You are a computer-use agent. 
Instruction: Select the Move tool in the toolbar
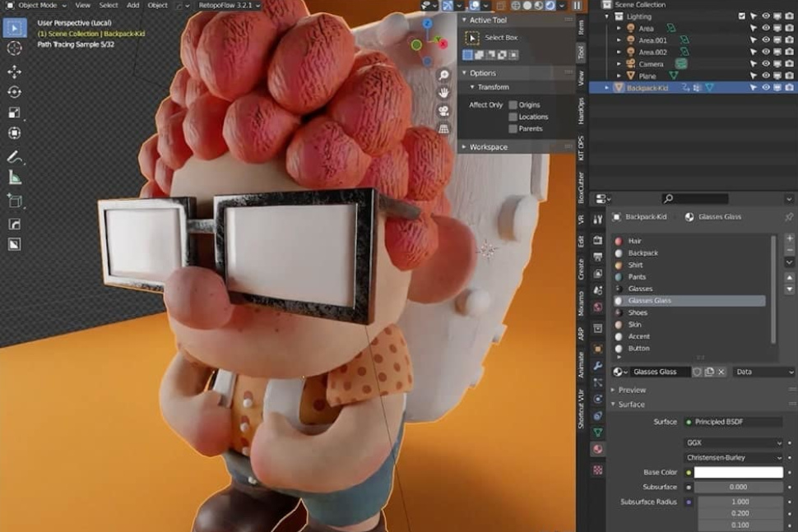(14, 72)
